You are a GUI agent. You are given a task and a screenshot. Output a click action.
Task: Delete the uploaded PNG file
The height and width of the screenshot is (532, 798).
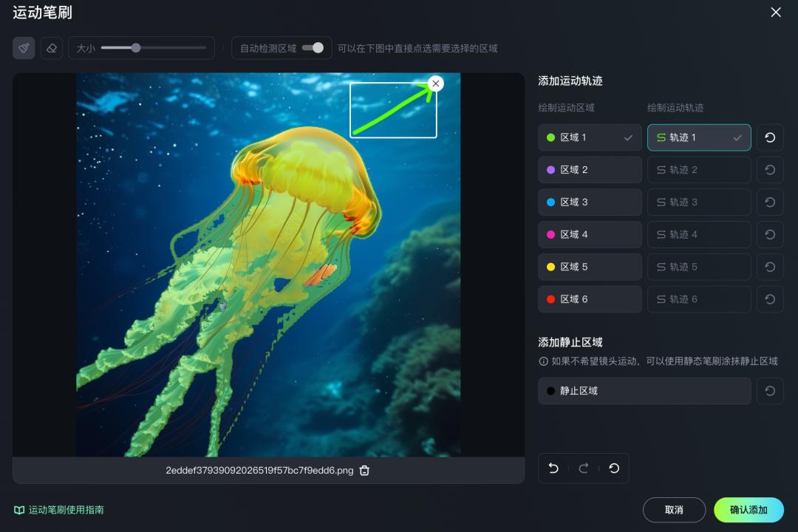(x=364, y=471)
